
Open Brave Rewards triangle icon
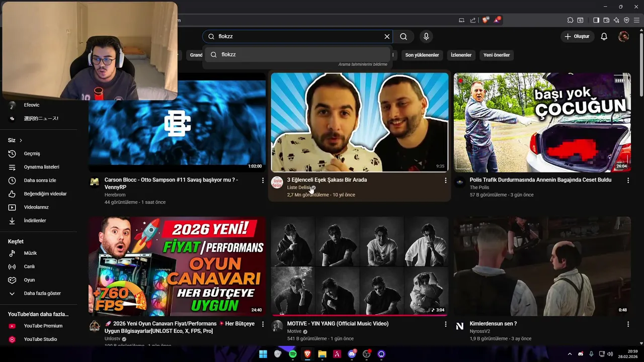point(497,20)
